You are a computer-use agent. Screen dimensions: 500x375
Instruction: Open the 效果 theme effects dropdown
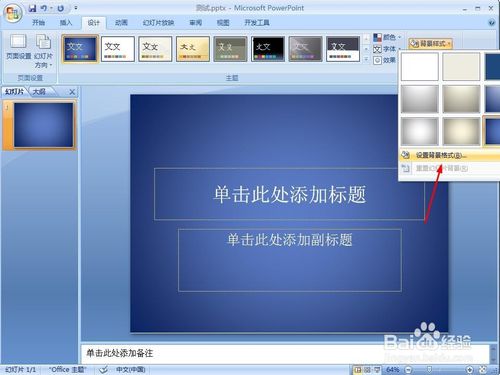pyautogui.click(x=385, y=60)
